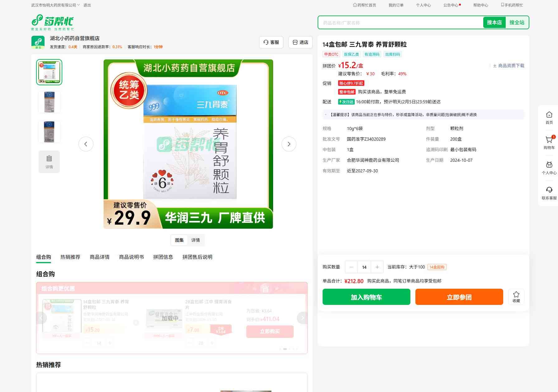
Task: Open the 商品说明书 tab
Action: [x=131, y=257]
